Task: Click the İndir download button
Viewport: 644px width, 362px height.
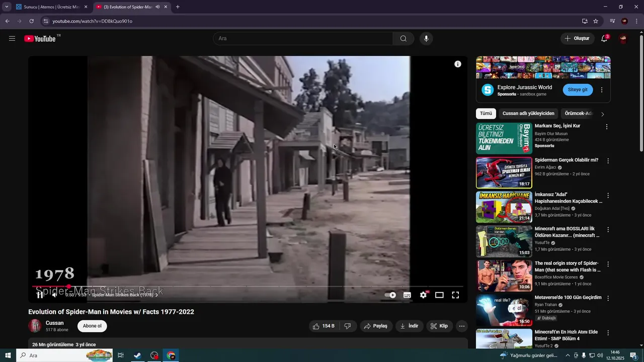Action: pyautogui.click(x=410, y=326)
